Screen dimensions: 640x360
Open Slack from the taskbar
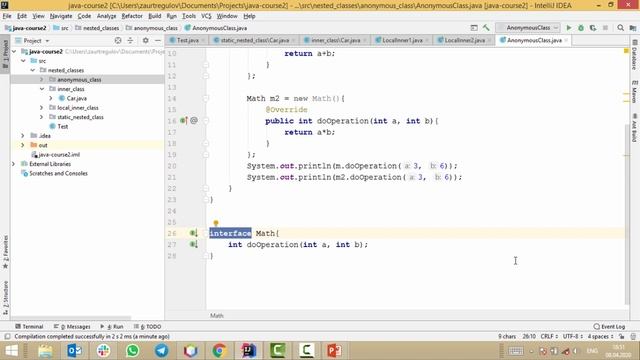pos(103,351)
